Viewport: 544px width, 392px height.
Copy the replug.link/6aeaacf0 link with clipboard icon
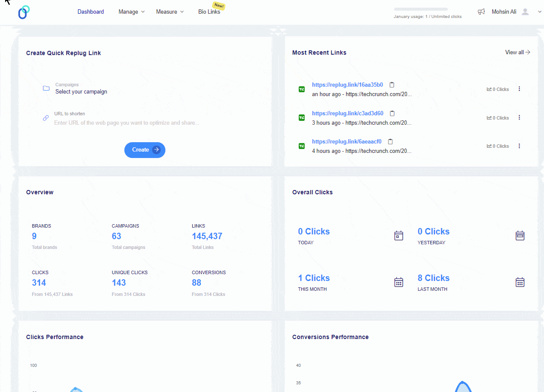click(390, 141)
